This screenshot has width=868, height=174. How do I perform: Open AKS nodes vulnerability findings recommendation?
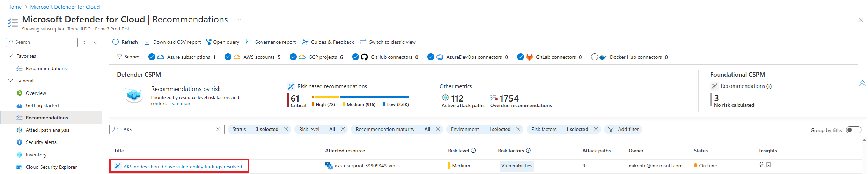click(183, 167)
